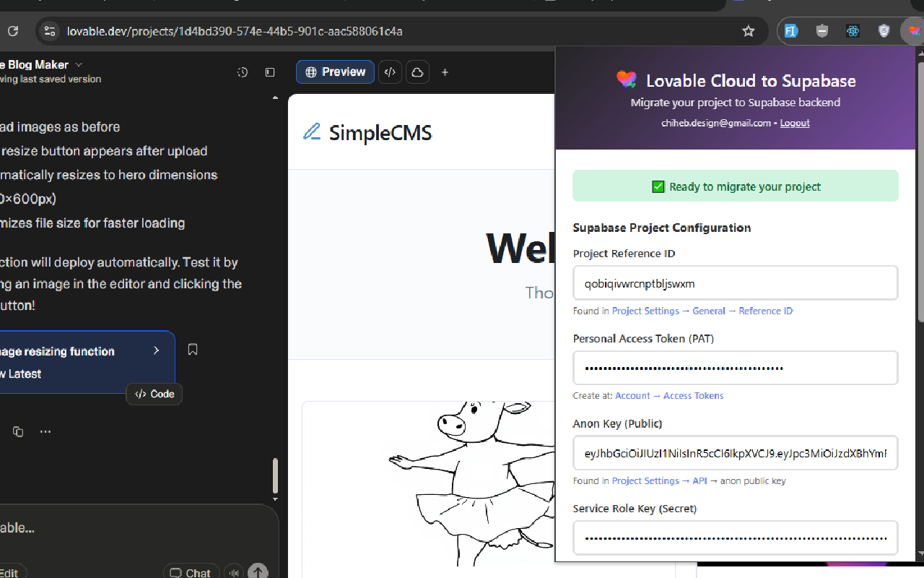Click the Logout link
The height and width of the screenshot is (578, 924).
point(794,123)
